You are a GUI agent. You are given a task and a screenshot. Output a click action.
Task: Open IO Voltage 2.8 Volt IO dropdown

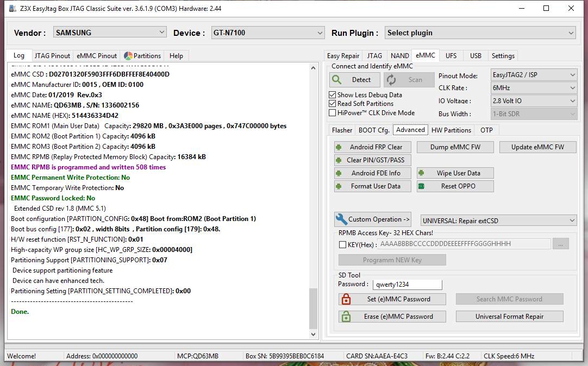pos(534,101)
